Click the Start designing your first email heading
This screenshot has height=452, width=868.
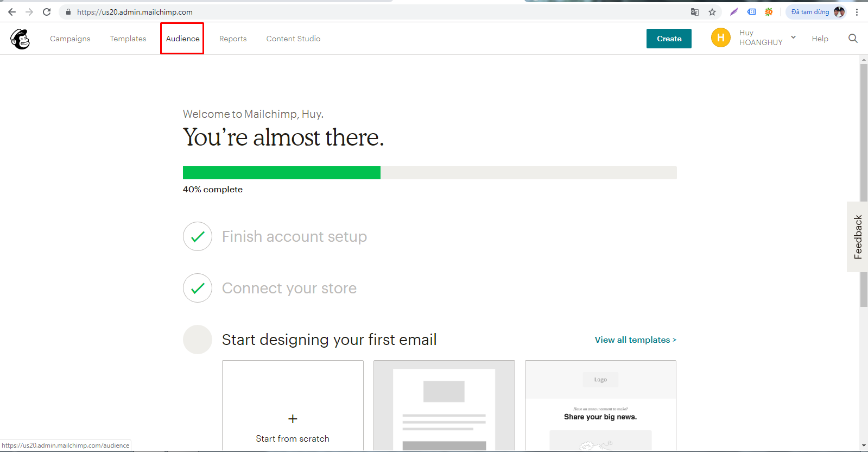pos(329,340)
